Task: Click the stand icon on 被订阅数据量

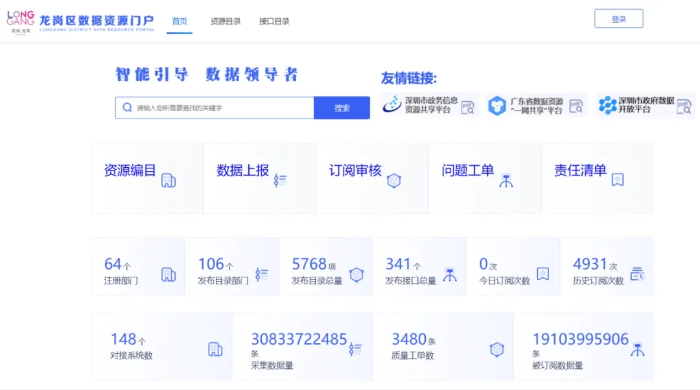Action: (x=637, y=350)
